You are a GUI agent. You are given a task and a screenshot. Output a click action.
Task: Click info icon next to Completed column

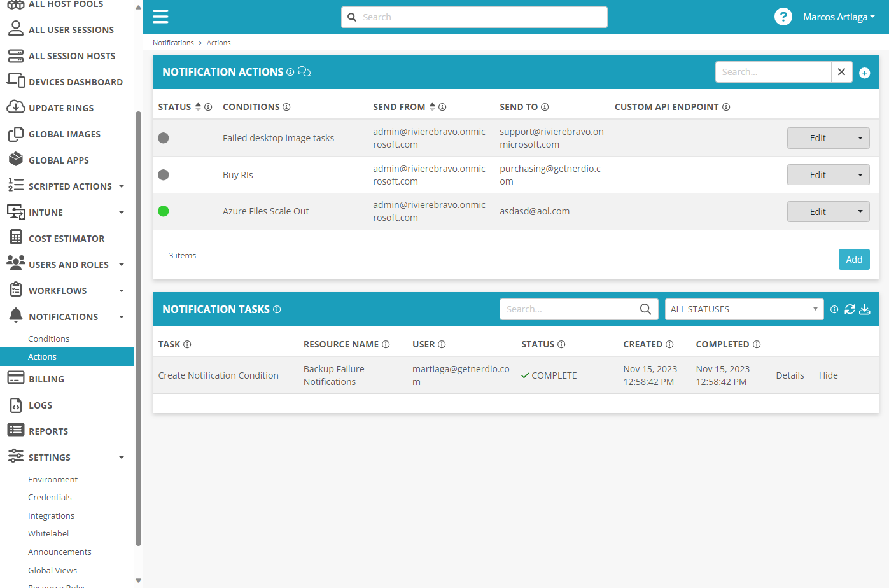[757, 344]
